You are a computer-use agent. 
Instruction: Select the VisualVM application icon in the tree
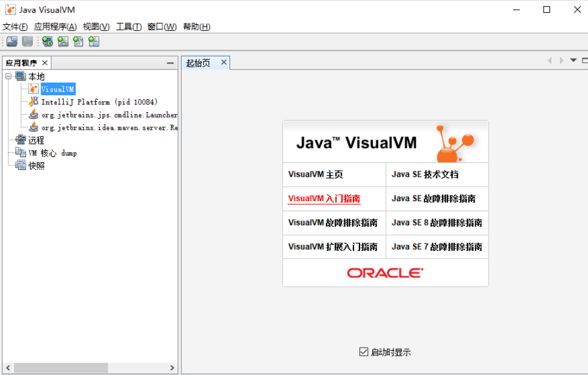click(33, 88)
